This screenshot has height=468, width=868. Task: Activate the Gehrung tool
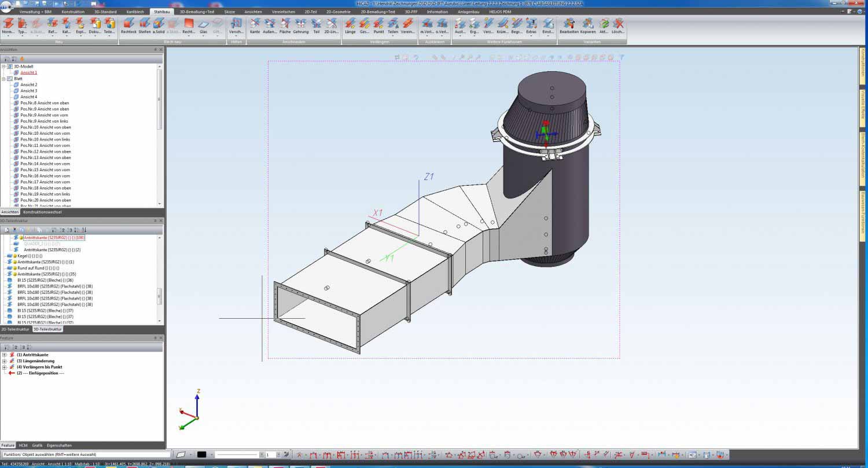[301, 25]
